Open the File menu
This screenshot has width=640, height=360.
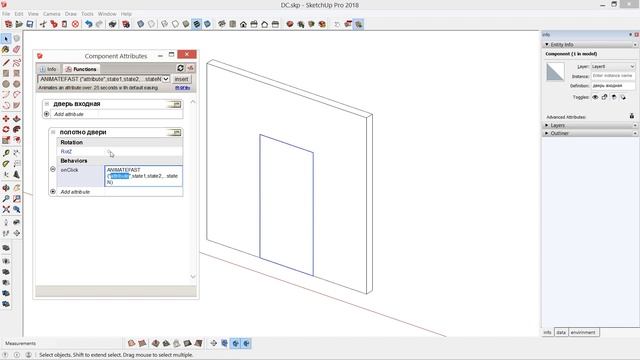[x=6, y=14]
